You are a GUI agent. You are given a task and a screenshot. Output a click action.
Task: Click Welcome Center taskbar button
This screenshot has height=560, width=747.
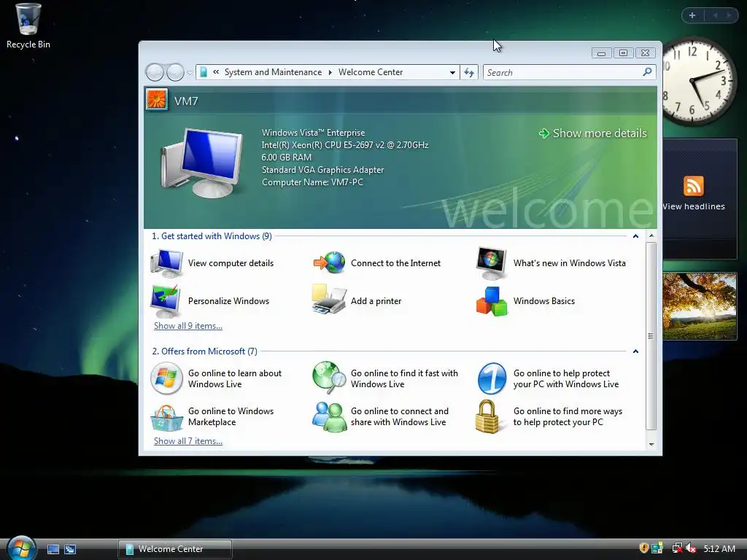pyautogui.click(x=175, y=549)
